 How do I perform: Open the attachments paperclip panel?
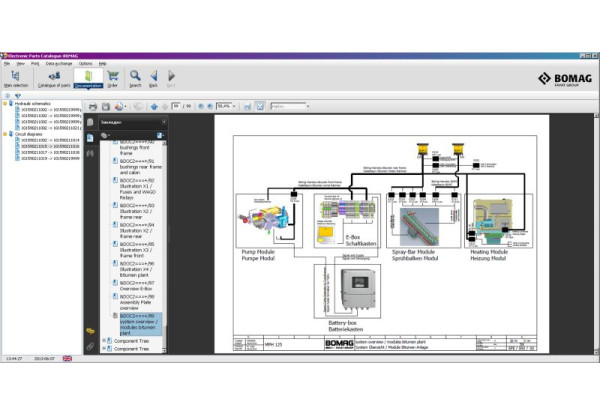[90, 345]
